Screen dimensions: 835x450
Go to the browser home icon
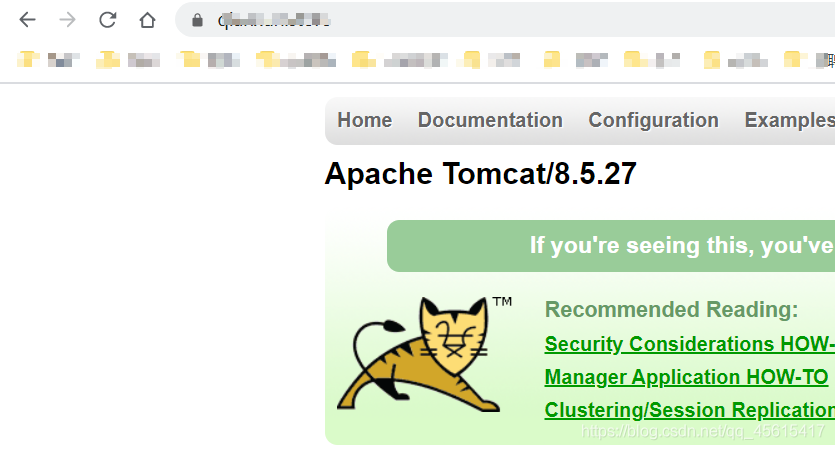click(148, 20)
